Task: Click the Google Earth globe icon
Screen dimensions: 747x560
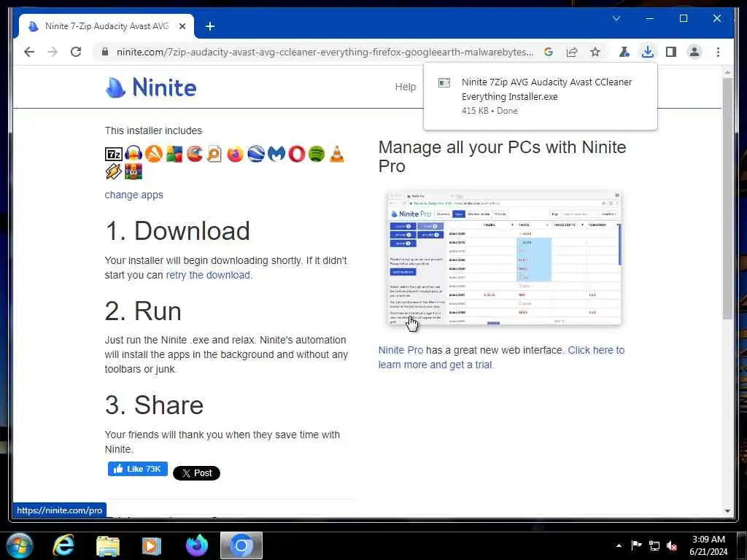Action: (x=256, y=154)
